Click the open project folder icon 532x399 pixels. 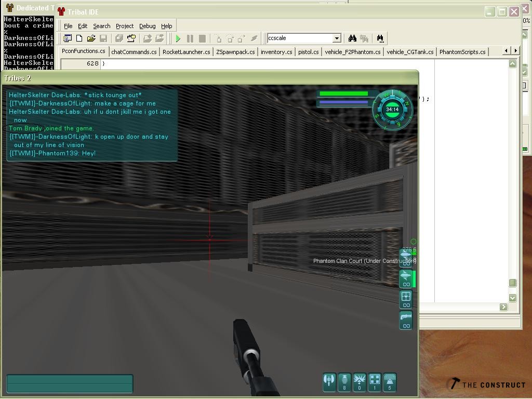131,38
